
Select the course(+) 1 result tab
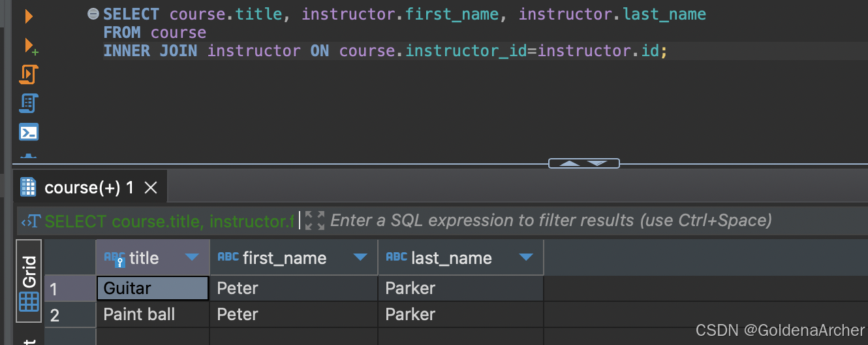point(89,188)
